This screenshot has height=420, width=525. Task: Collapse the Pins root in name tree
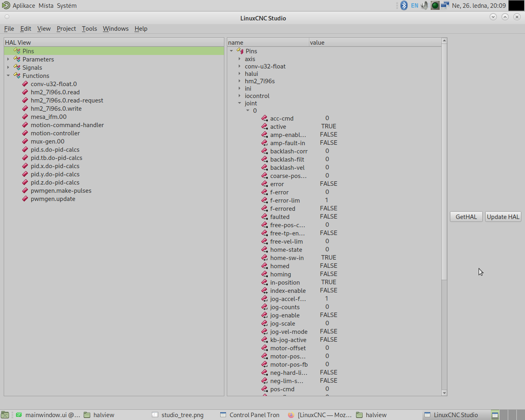pyautogui.click(x=231, y=51)
